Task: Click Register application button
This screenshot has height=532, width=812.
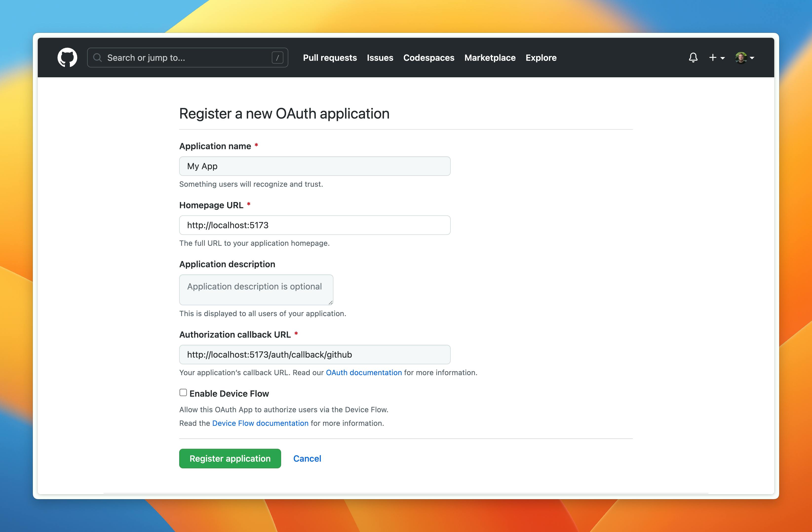Action: click(x=230, y=458)
